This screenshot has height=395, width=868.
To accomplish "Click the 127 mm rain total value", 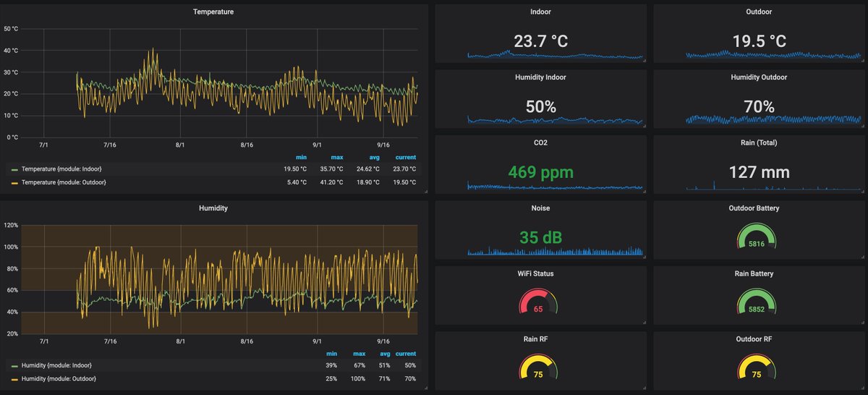I will [759, 172].
